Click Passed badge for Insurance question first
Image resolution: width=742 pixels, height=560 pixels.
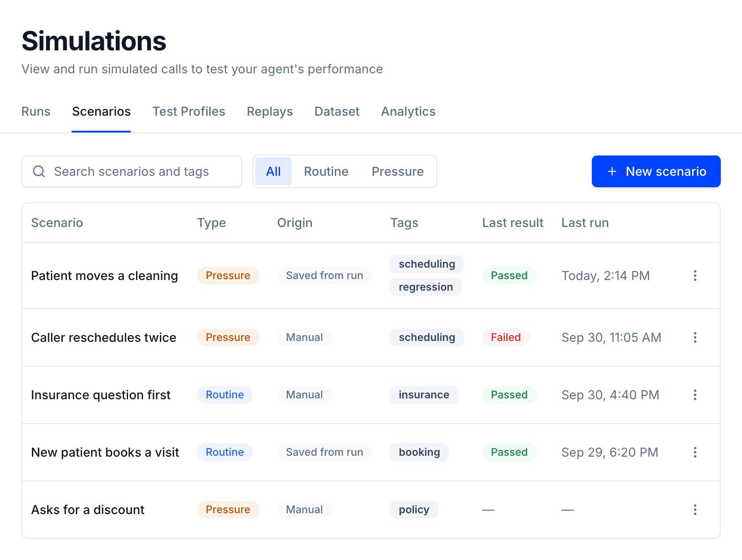[509, 395]
